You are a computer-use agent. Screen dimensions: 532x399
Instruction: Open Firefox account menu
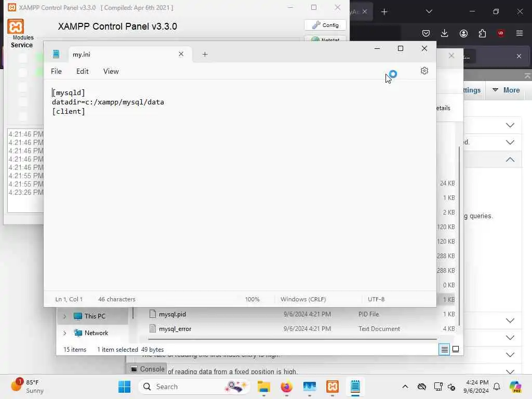click(x=463, y=33)
